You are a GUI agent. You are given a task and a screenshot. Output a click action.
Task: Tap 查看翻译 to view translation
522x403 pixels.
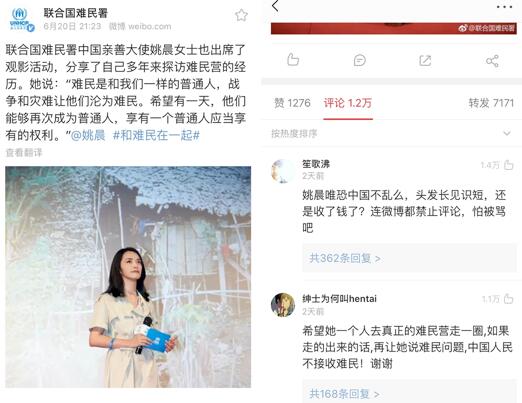(24, 153)
